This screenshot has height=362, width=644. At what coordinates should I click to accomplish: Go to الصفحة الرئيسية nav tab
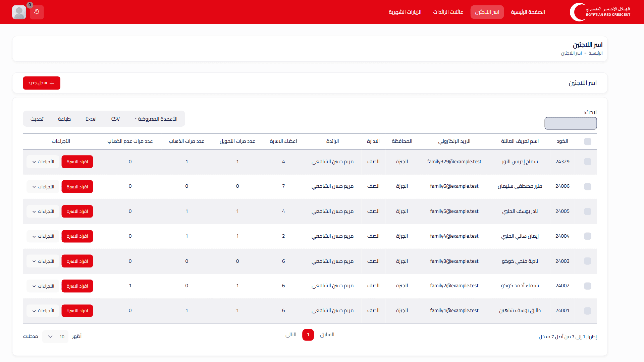(x=528, y=12)
